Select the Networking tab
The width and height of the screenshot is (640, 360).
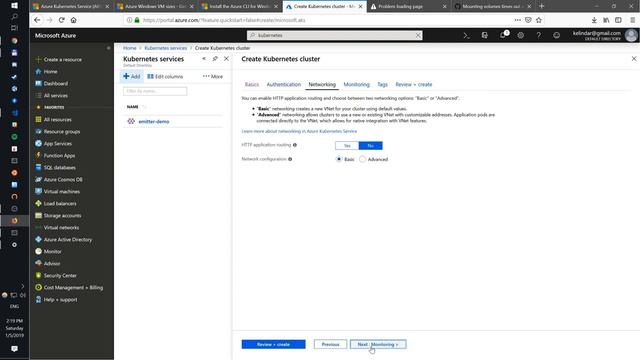point(322,84)
